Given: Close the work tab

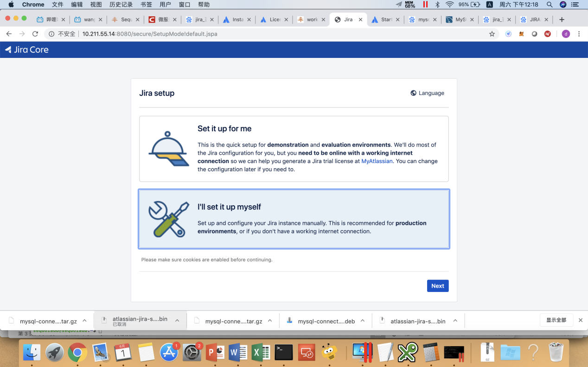Looking at the screenshot, I should point(323,19).
